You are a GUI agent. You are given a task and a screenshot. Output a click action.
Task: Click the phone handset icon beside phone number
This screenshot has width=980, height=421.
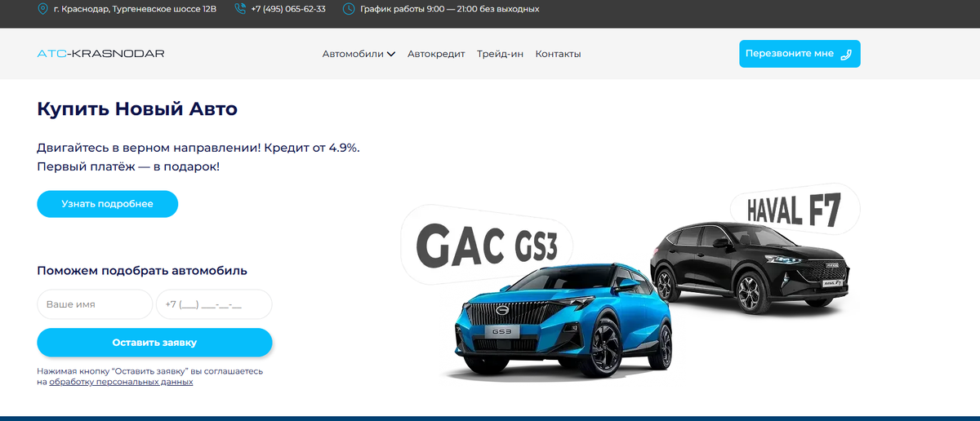tap(240, 9)
